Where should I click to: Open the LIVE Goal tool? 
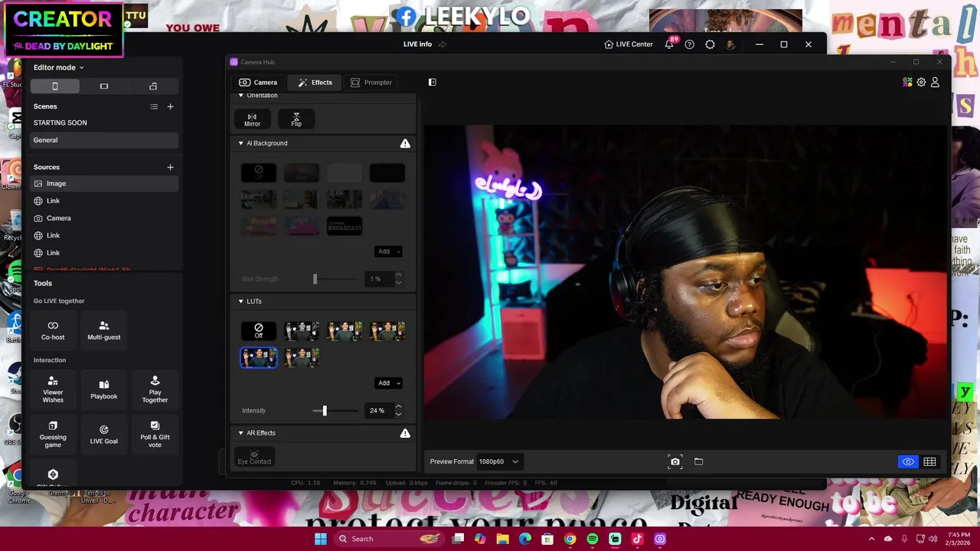click(x=104, y=435)
